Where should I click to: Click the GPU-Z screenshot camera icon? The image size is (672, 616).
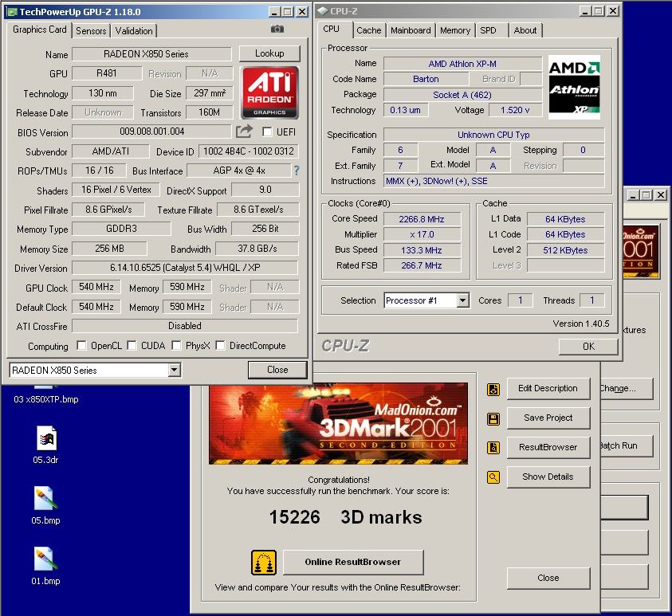(x=277, y=29)
